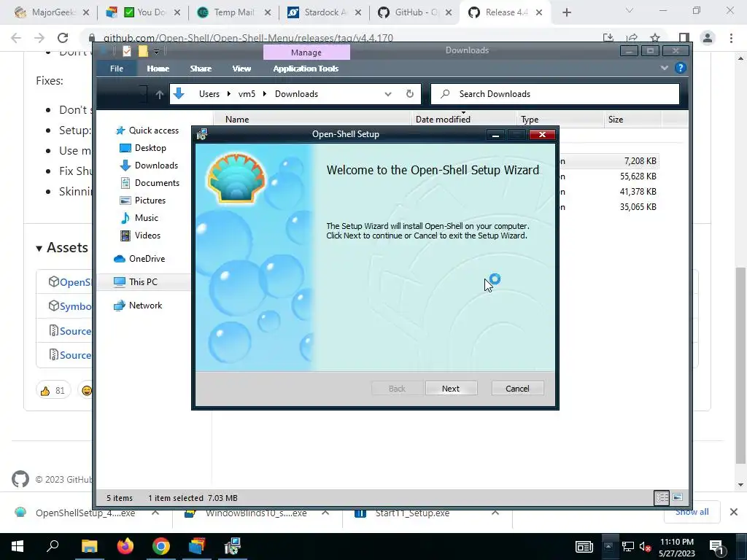Bookmark this page with the star icon

point(655,38)
